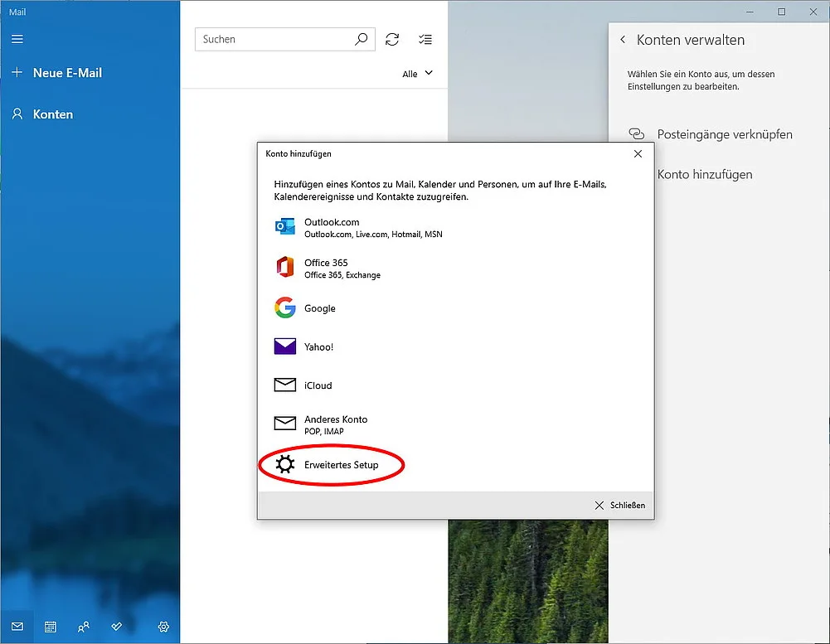Go back from Konten verwalten panel
Viewport: 830px width, 644px height.
(x=624, y=40)
